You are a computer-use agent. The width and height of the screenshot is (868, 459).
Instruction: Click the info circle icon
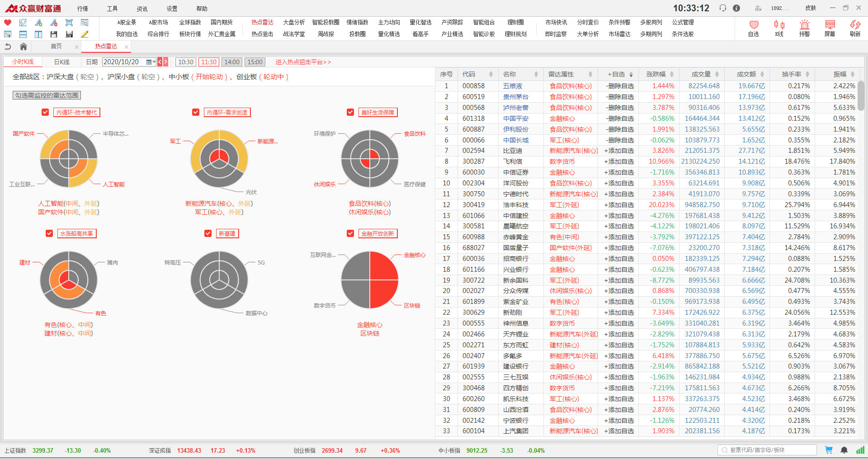(736, 8)
